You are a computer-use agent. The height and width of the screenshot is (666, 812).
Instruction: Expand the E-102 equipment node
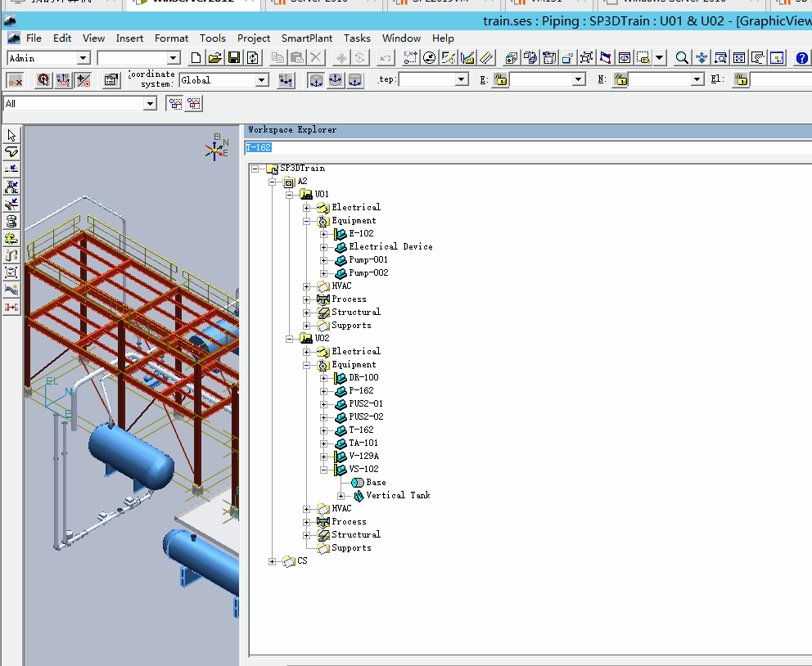click(x=323, y=234)
